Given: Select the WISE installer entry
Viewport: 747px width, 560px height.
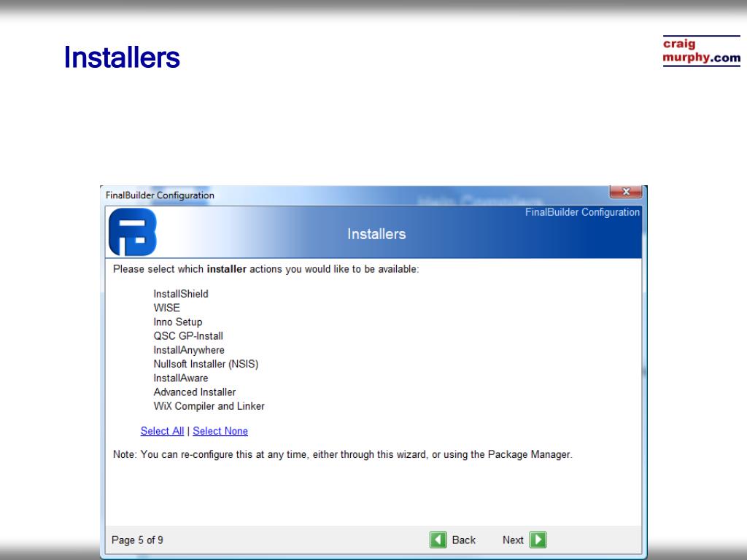Looking at the screenshot, I should pyautogui.click(x=167, y=308).
